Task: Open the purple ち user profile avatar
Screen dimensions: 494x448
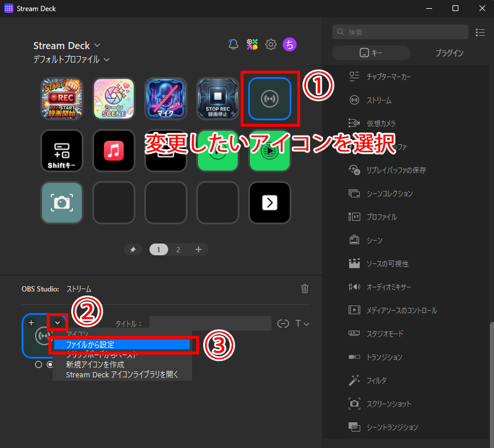Action: pyautogui.click(x=290, y=44)
